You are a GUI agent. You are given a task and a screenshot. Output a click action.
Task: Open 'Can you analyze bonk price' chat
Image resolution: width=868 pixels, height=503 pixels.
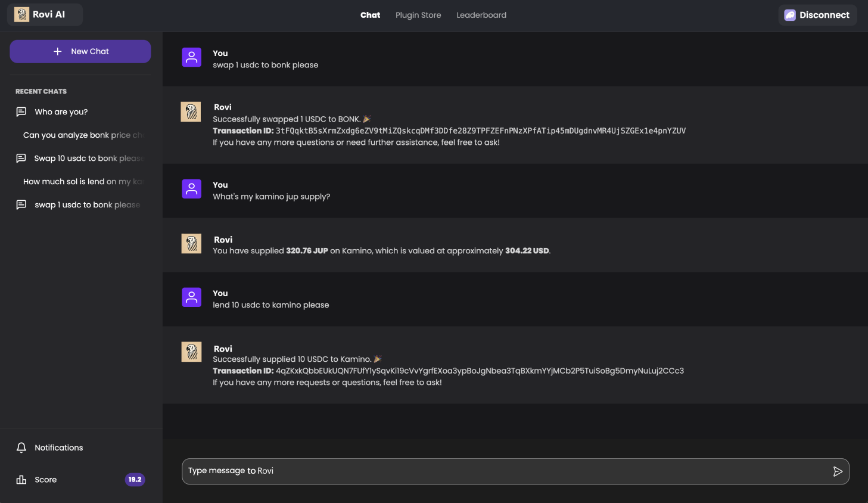[83, 135]
